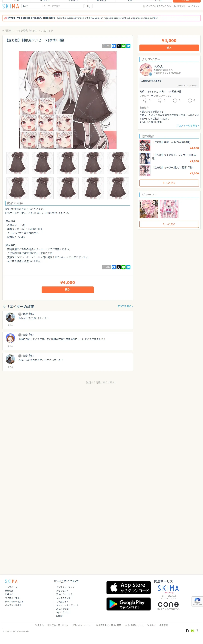203x644 pixels.
Task: Share on X using the upper icon
Action: 119,46
